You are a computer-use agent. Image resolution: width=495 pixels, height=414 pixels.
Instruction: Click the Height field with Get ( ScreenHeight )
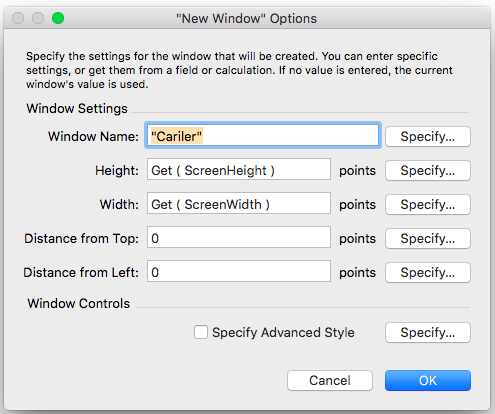click(239, 169)
